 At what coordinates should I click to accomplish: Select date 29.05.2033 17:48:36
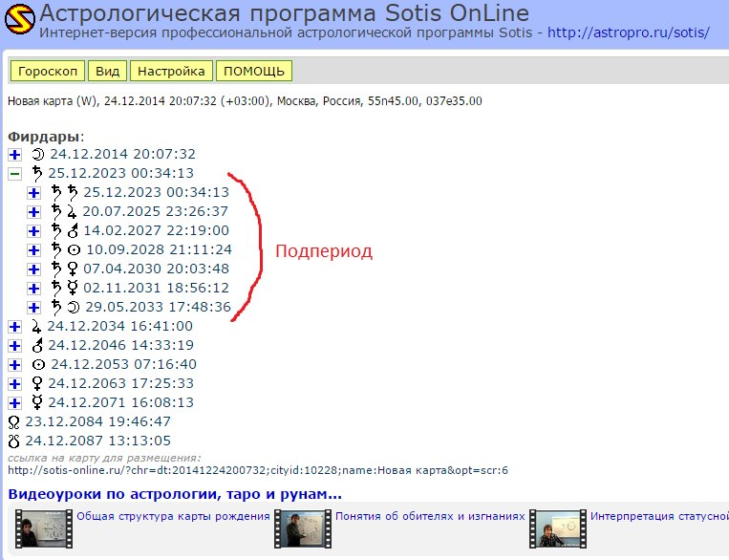pos(158,307)
